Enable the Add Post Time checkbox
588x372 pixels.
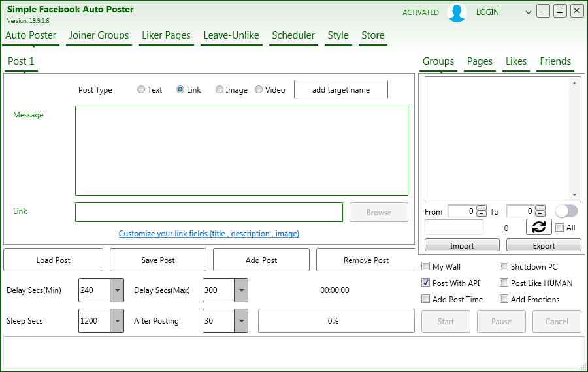click(425, 298)
